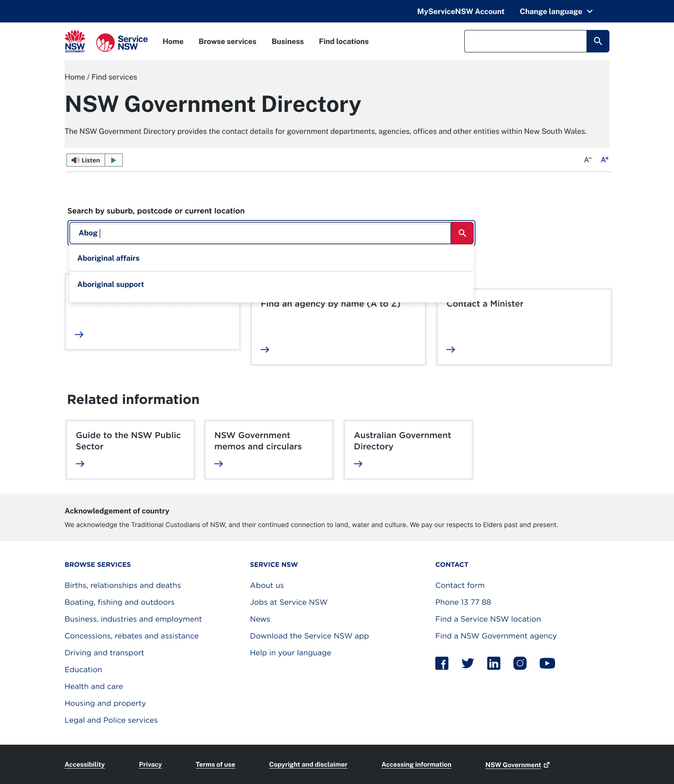This screenshot has height=784, width=674.
Task: Open News footer link
Action: point(260,619)
